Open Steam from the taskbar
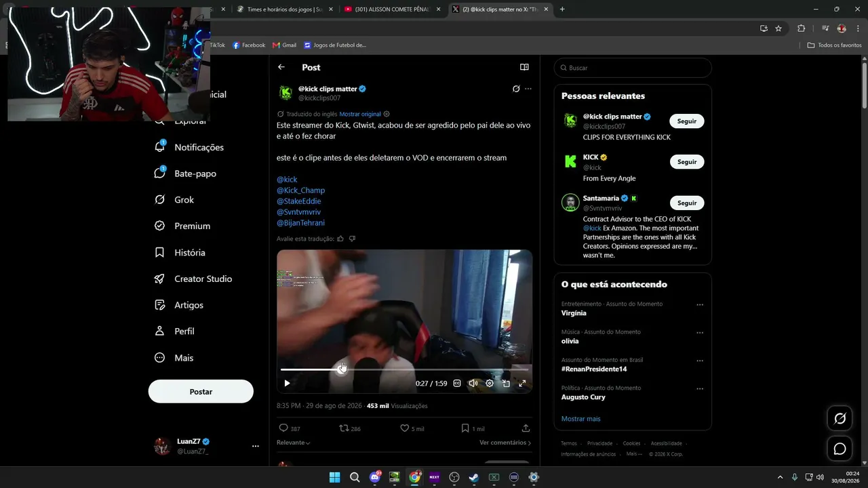Viewport: 868px width, 488px height. click(x=474, y=477)
